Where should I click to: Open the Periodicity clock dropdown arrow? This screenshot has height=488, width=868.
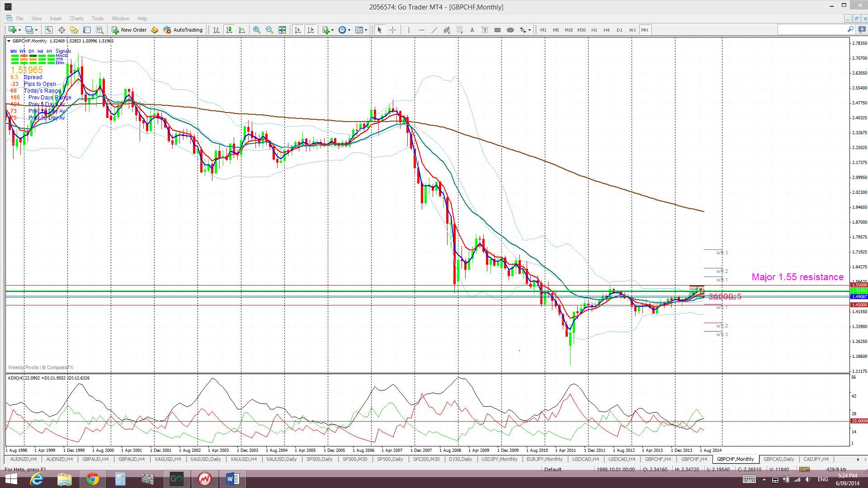pos(349,30)
